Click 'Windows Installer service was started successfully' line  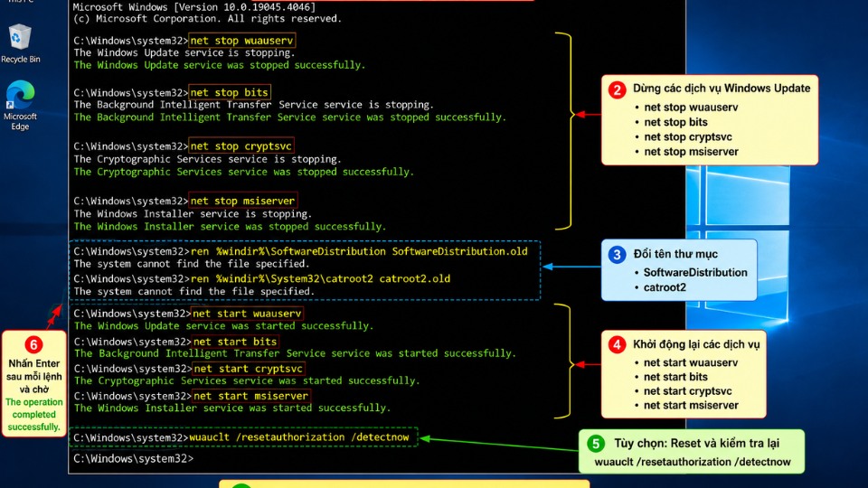[232, 408]
